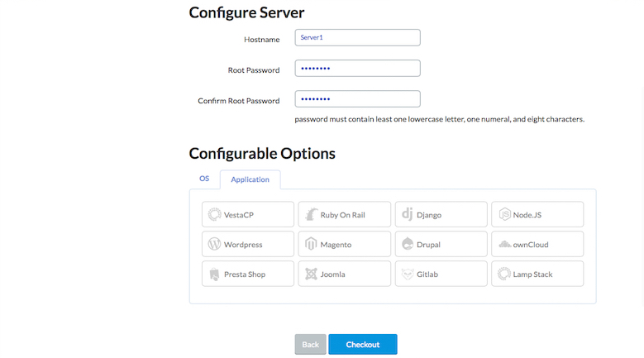Click into the Root Password field

click(x=357, y=69)
